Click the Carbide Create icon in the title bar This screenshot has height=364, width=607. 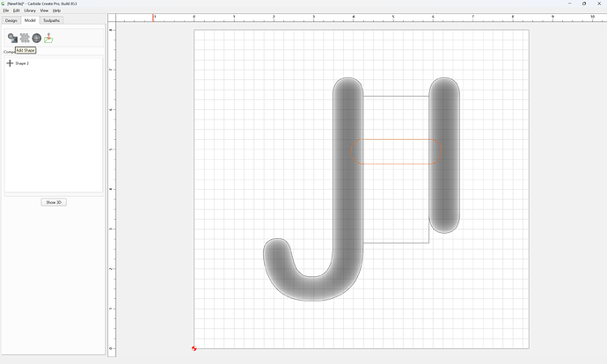pyautogui.click(x=4, y=4)
